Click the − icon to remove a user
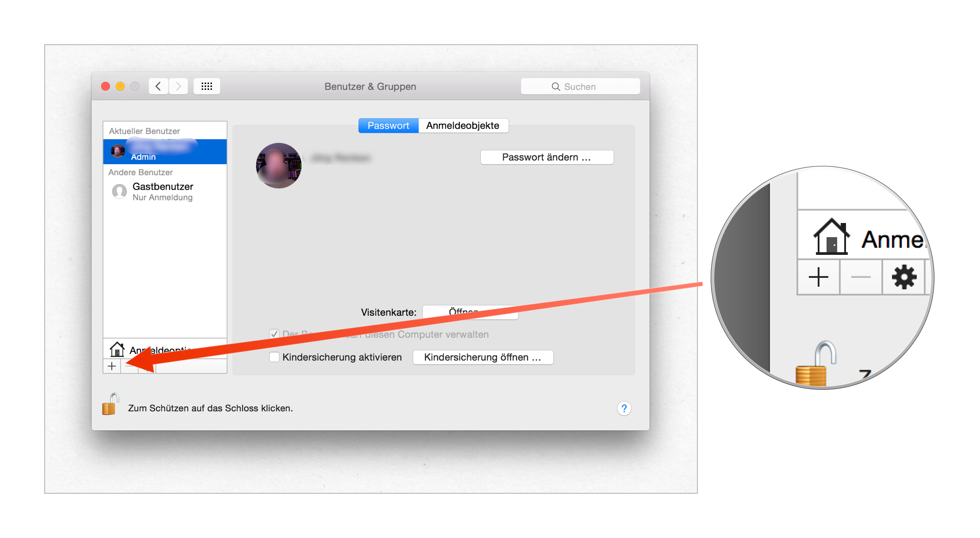This screenshot has width=980, height=538. [x=129, y=366]
